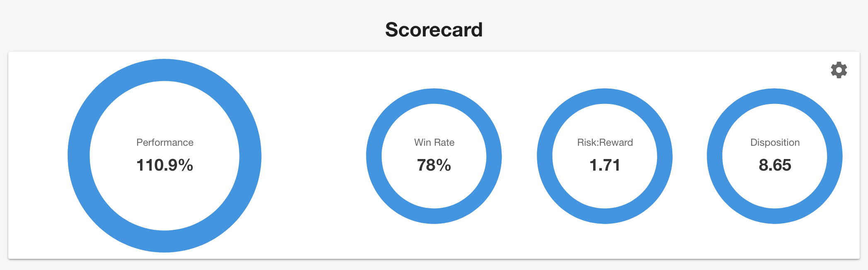Click the 110.9% performance value
The width and height of the screenshot is (868, 270).
pos(165,165)
